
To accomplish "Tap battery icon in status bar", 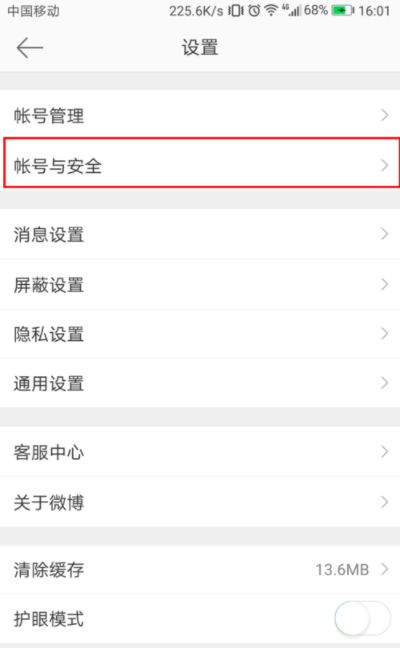I will pos(343,10).
